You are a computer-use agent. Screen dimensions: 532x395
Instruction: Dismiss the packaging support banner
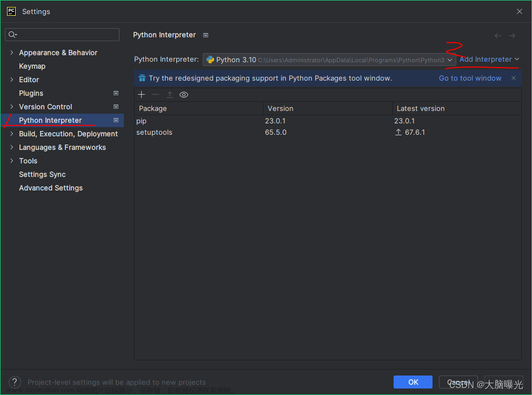click(x=514, y=78)
